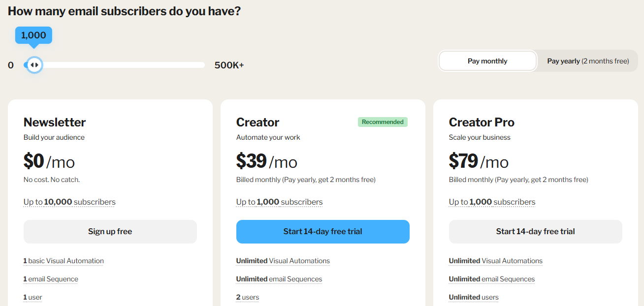Screen dimensions: 644x306
Task: Start the Creator Pro 14-day free trial
Action: tap(535, 232)
